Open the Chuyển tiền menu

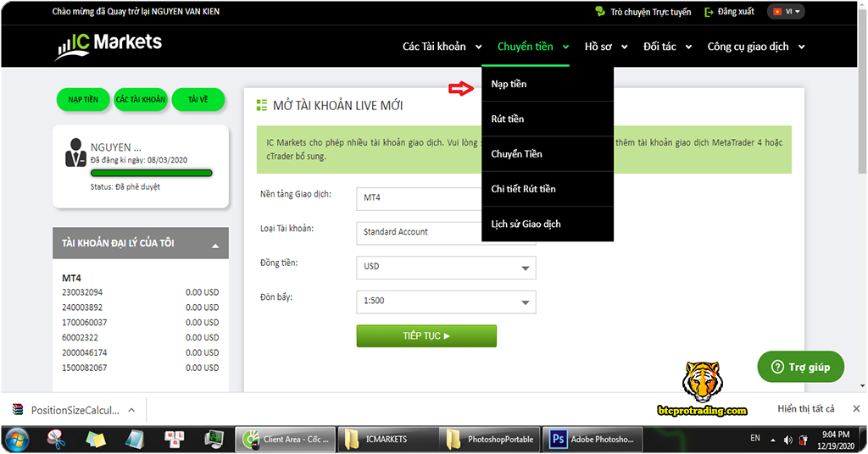pos(532,47)
